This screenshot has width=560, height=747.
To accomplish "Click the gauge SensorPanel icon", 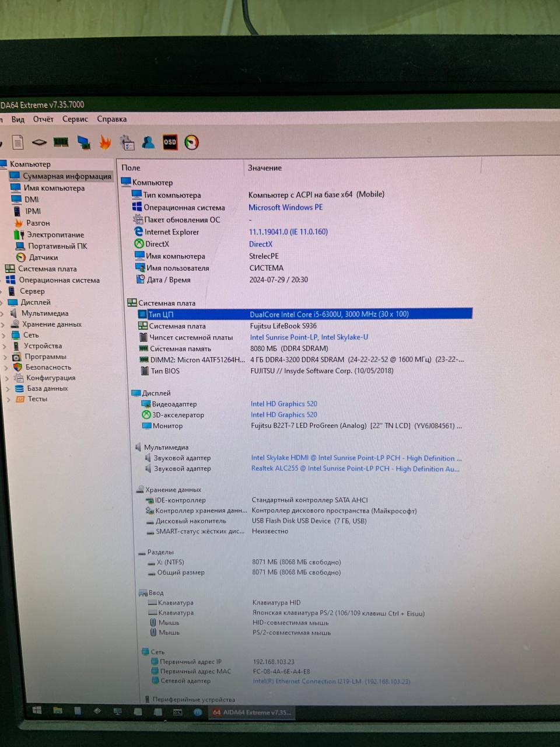I will (191, 142).
